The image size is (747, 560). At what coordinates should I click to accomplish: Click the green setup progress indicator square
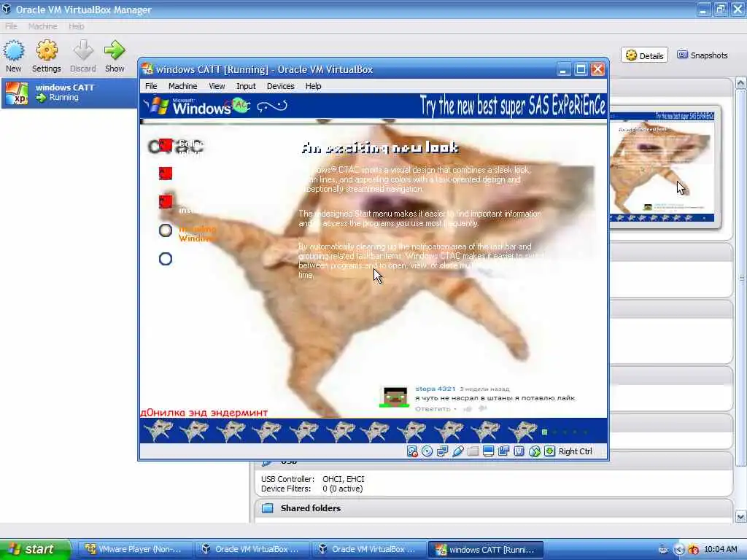(x=544, y=432)
